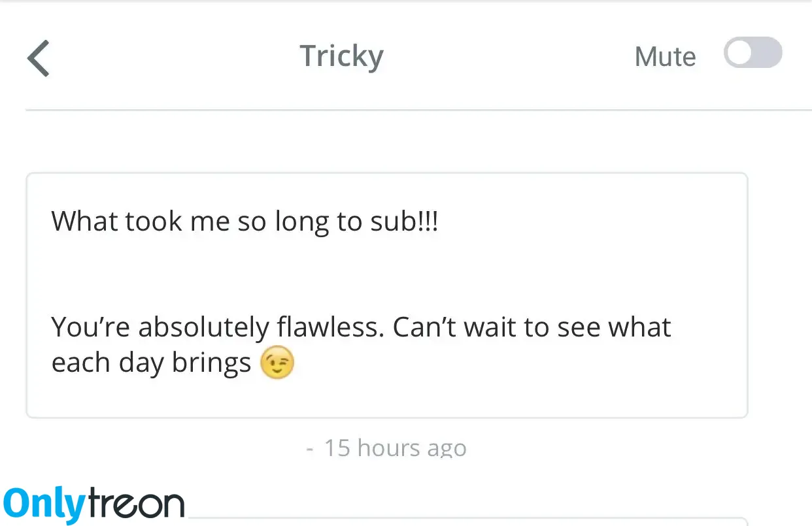Screen dimensions: 812x526
Task: Click the Onlytreon watermark logo
Action: coord(93,504)
